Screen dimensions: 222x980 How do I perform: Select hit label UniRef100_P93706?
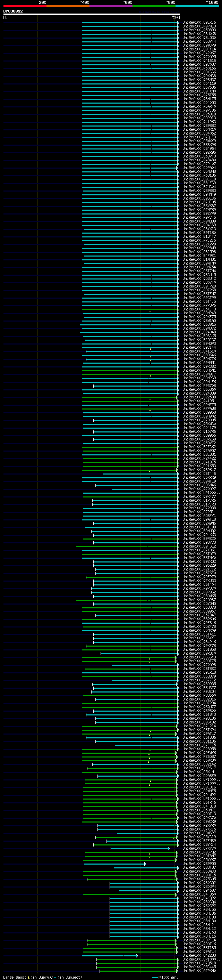point(199,386)
